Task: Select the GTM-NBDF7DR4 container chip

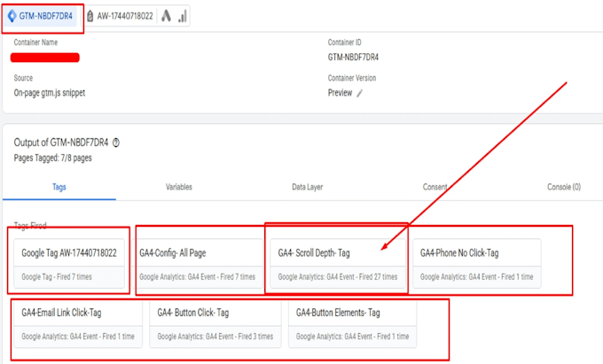Action: point(41,16)
